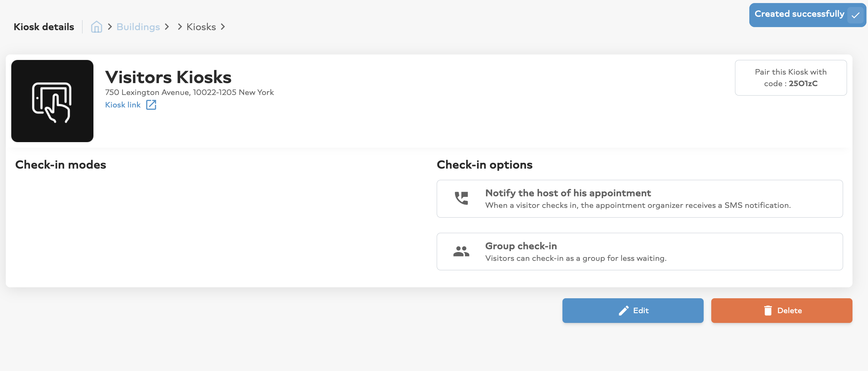Dismiss the Created successfully checkmark icon
Viewport: 868px width, 371px height.
point(855,15)
